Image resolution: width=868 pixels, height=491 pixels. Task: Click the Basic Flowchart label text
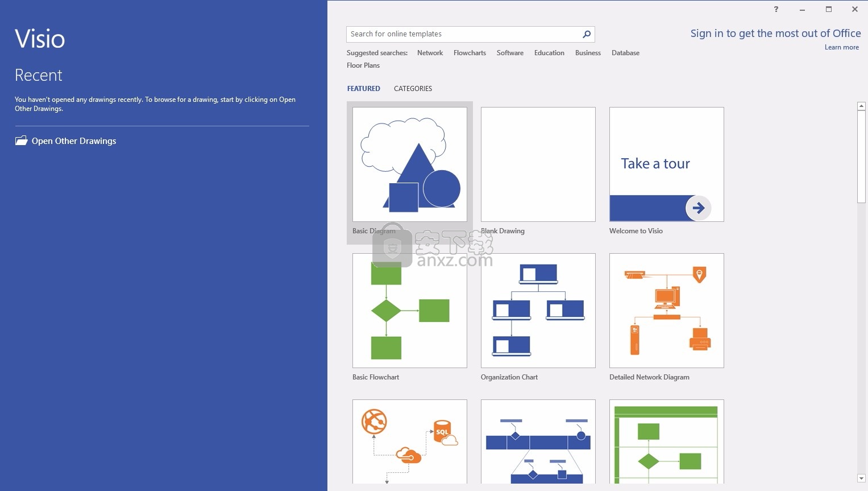376,377
